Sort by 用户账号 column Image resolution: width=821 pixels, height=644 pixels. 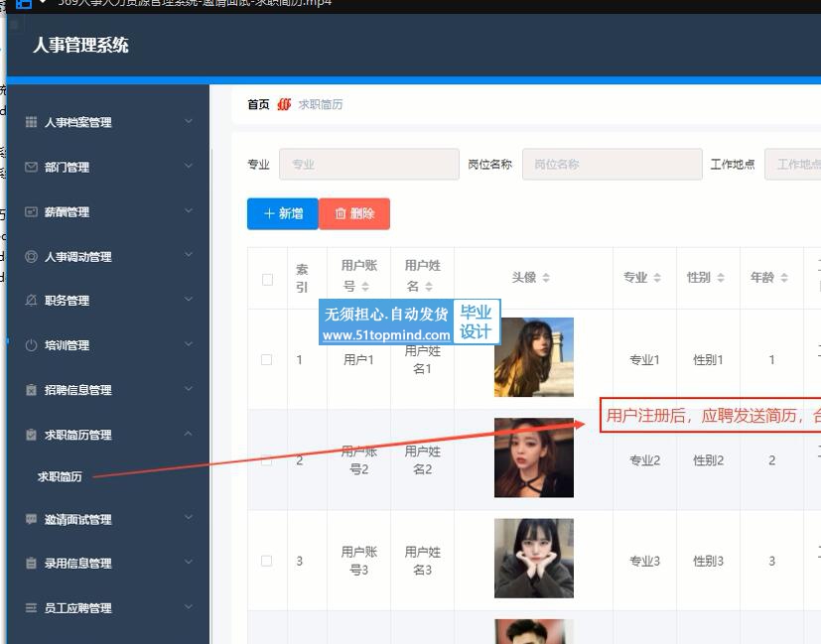tap(365, 286)
